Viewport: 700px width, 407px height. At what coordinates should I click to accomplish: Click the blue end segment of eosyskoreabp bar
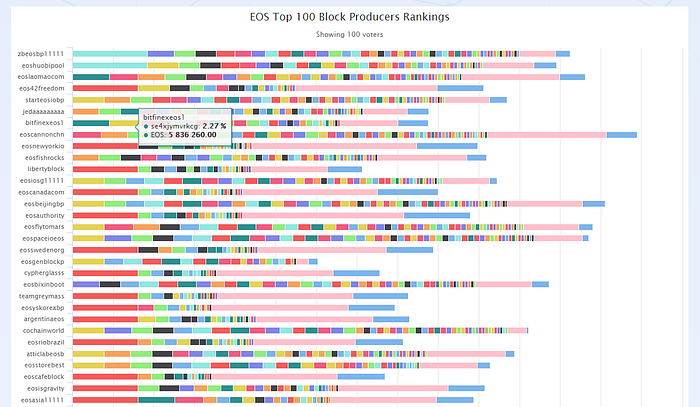372,307
